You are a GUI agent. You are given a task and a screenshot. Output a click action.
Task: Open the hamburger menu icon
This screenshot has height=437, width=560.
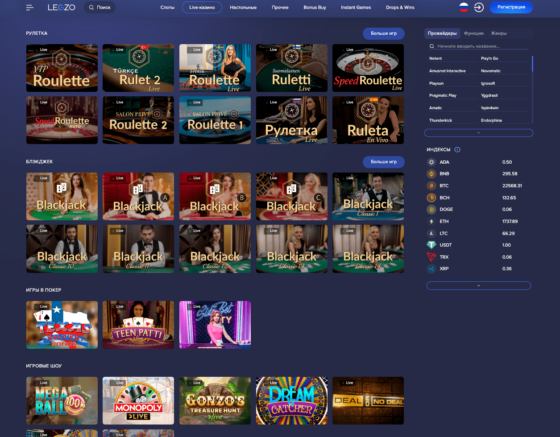pyautogui.click(x=30, y=7)
